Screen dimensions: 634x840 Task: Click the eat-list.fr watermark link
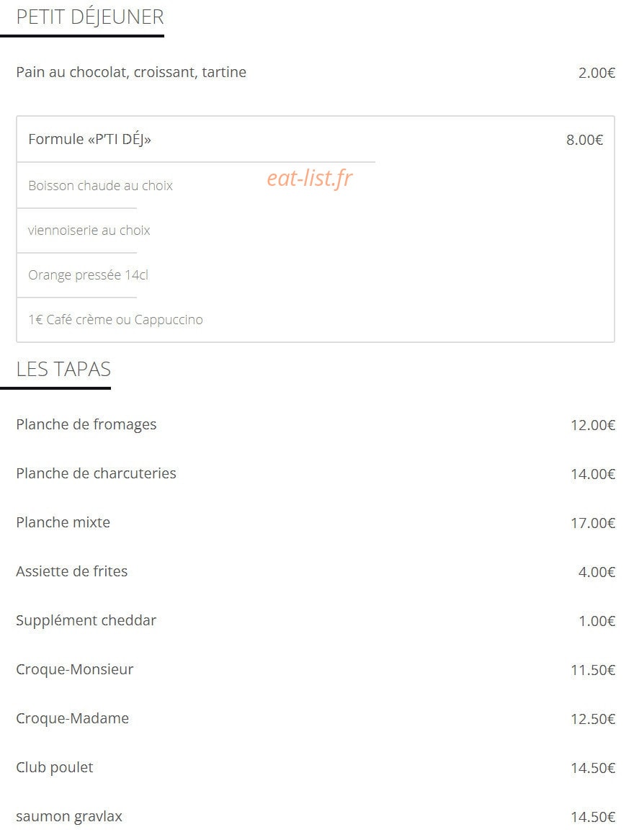point(310,179)
